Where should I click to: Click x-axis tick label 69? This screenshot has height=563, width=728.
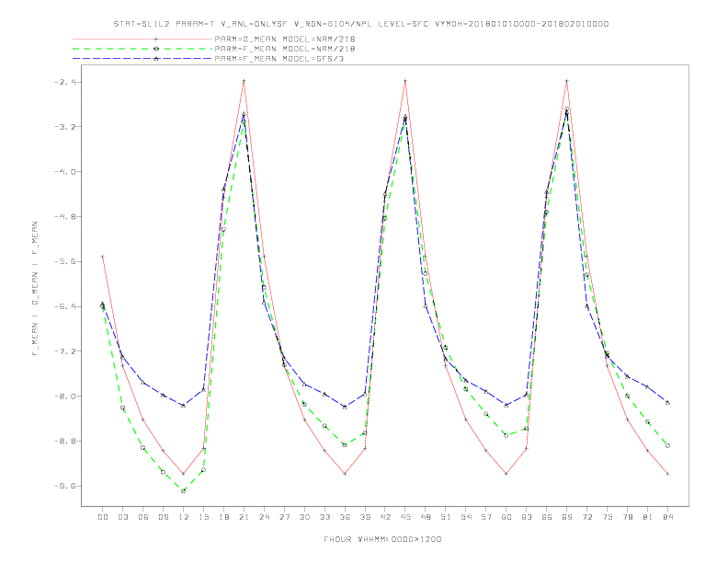coord(567,517)
